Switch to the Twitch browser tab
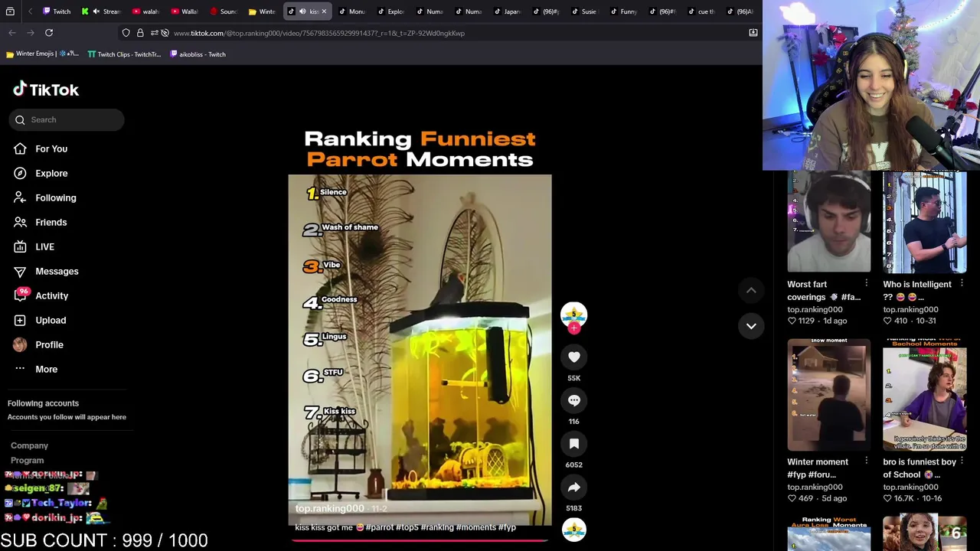This screenshot has width=980, height=551. [x=57, y=11]
